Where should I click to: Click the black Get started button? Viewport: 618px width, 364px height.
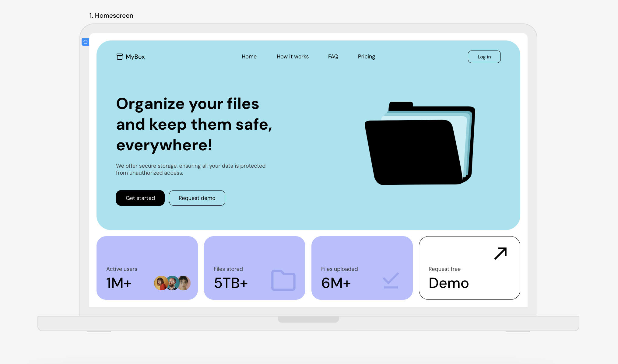click(x=140, y=198)
